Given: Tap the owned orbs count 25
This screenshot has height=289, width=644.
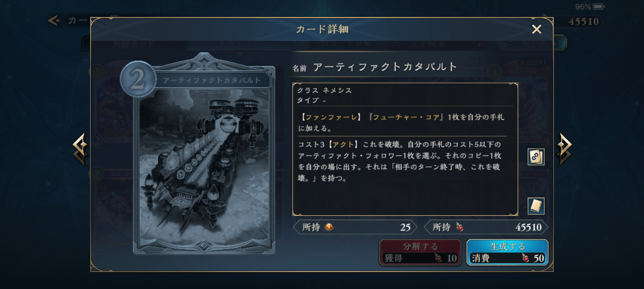Looking at the screenshot, I should pyautogui.click(x=405, y=227).
